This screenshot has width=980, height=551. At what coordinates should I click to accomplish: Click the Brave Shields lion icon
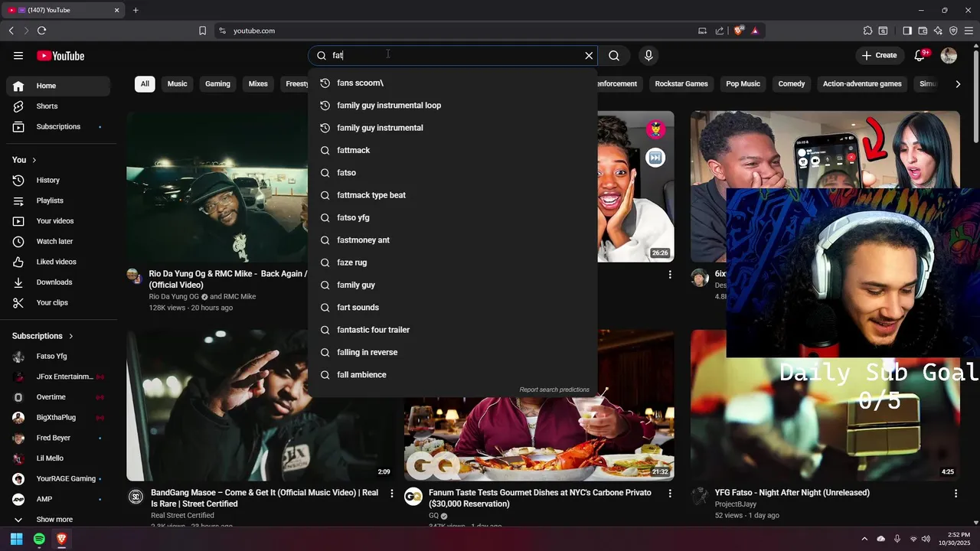coord(739,31)
